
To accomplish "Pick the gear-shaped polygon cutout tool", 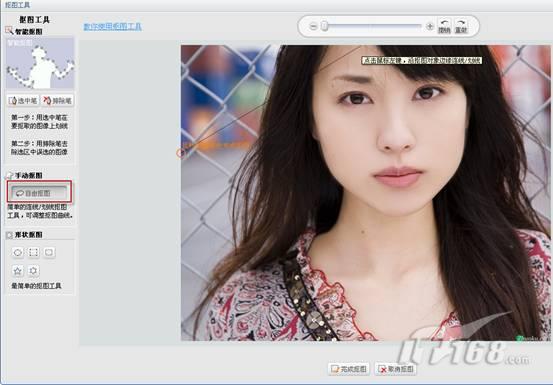I will coord(34,271).
